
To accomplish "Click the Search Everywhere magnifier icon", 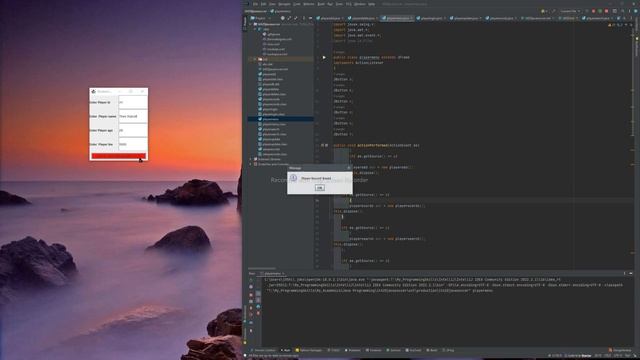I will pyautogui.click(x=622, y=11).
